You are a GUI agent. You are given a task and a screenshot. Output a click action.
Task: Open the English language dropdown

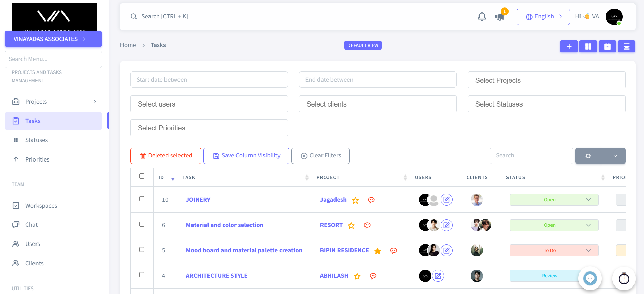coord(543,17)
